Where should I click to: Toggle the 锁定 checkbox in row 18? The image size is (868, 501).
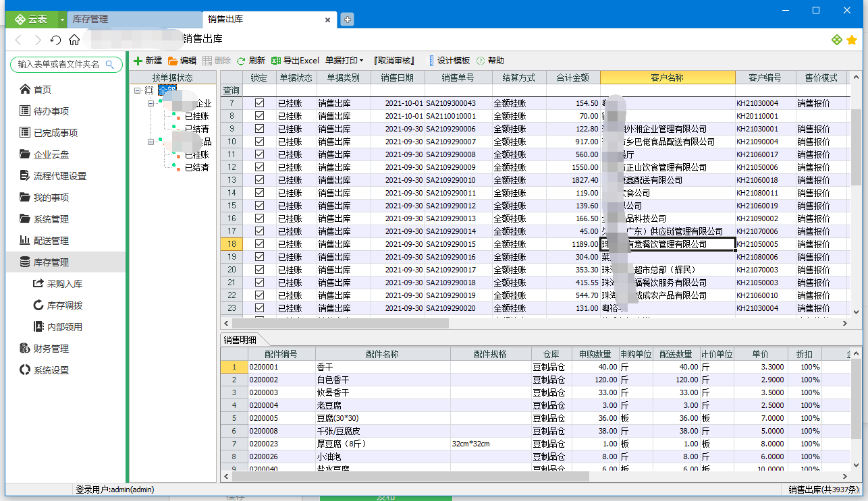click(x=259, y=244)
